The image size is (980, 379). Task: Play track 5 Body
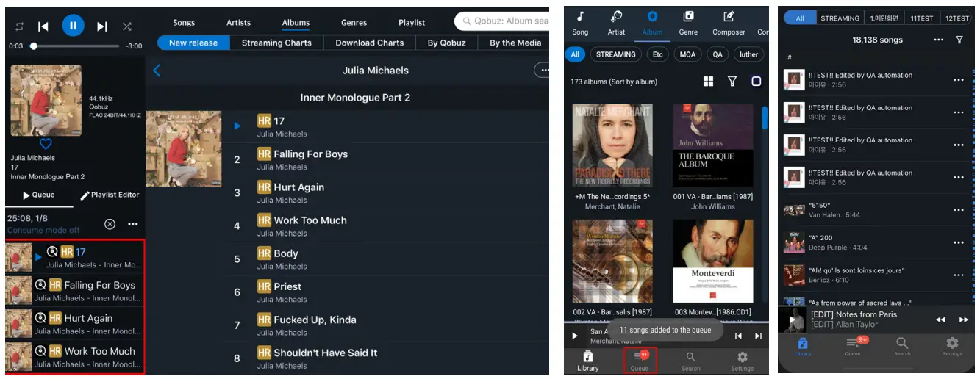tap(386, 259)
